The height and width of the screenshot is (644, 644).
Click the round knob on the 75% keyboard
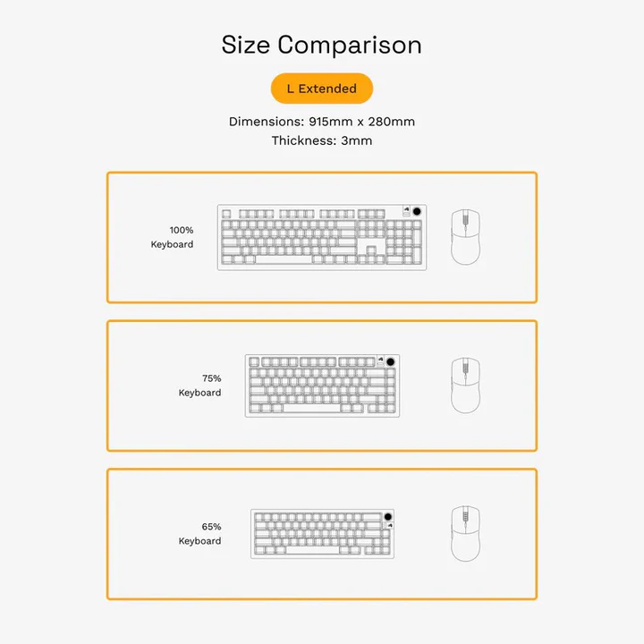click(x=391, y=361)
